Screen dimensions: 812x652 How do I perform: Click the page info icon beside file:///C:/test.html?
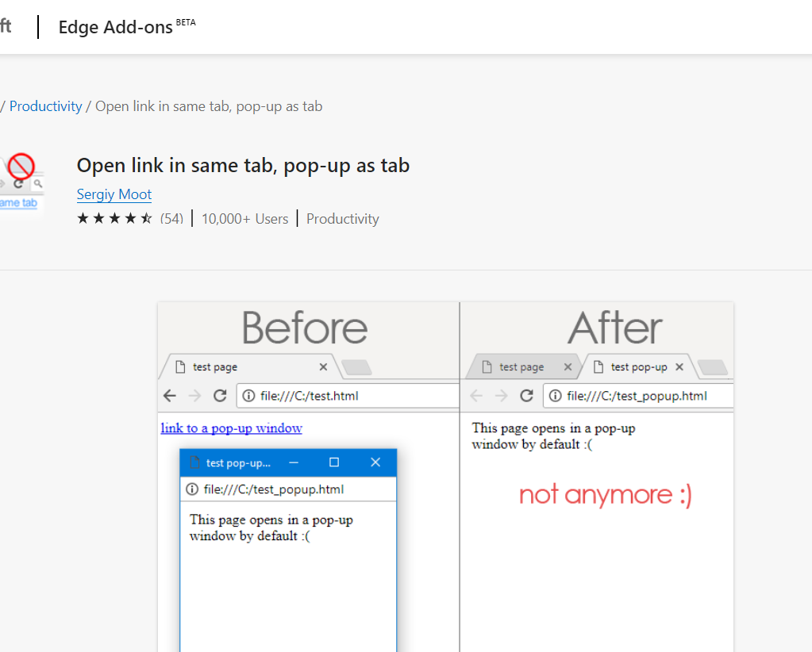[249, 395]
